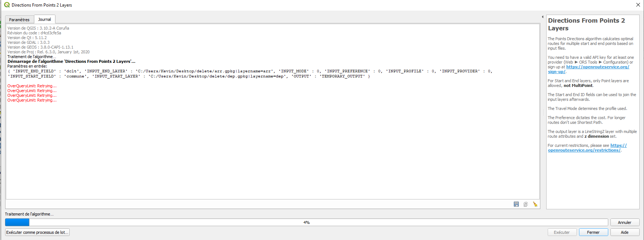Image resolution: width=644 pixels, height=240 pixels.
Task: Click the 'Version de Proj' log line
Action: 49,52
